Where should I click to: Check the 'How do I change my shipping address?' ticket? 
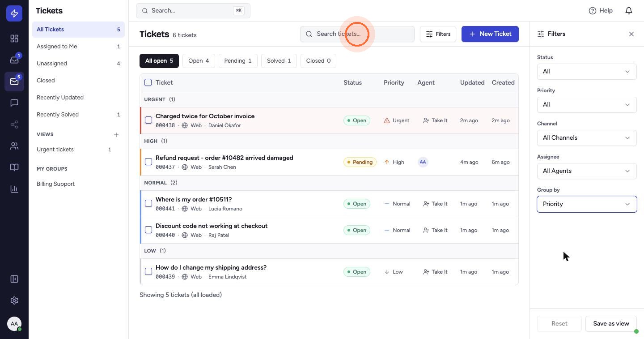pyautogui.click(x=148, y=271)
